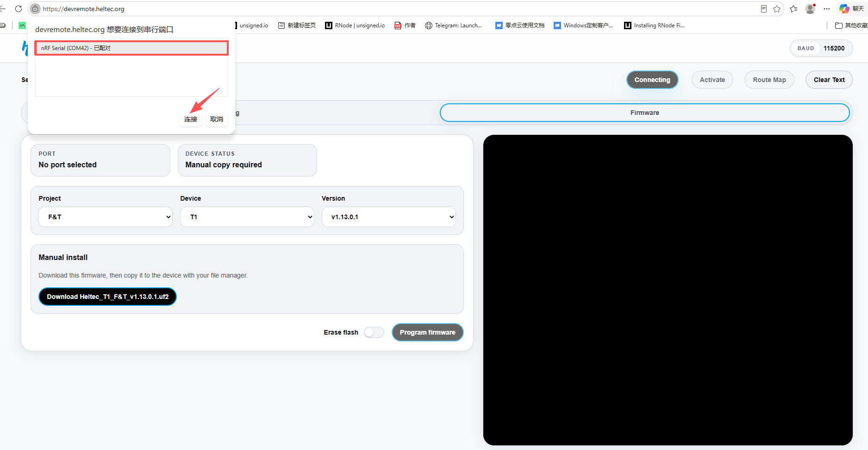The image size is (868, 450).
Task: Expand the Project dropdown showing F&T
Action: click(106, 217)
